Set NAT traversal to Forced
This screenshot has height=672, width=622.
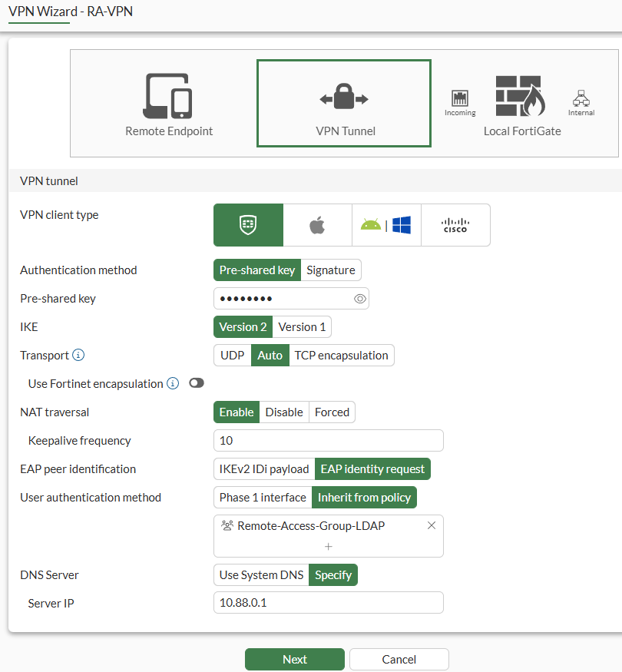click(332, 412)
